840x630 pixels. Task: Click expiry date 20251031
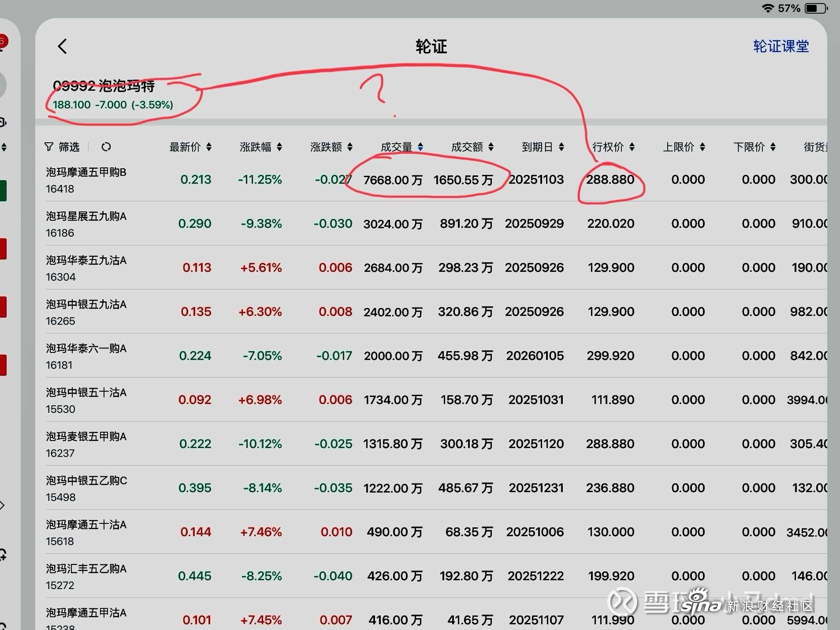[x=536, y=400]
